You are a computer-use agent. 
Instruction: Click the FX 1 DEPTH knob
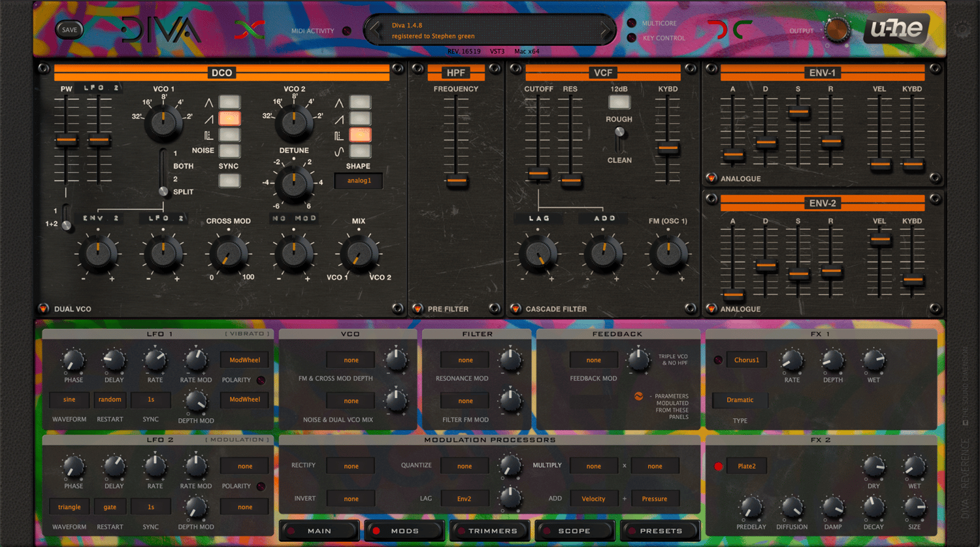pos(832,359)
